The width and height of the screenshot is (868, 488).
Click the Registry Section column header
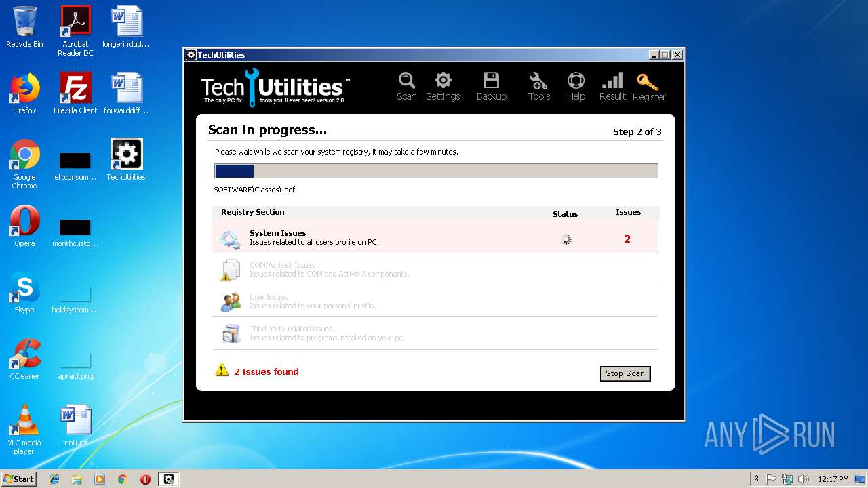(253, 212)
